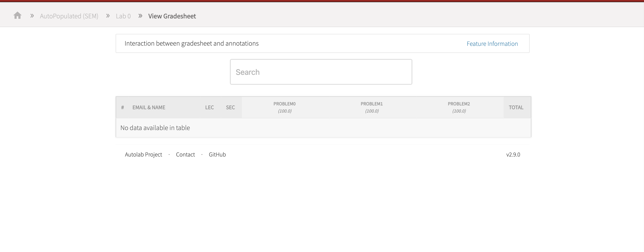This screenshot has width=644, height=252.
Task: Click the chevron after AutoPopulated (SEM)
Action: pos(108,16)
